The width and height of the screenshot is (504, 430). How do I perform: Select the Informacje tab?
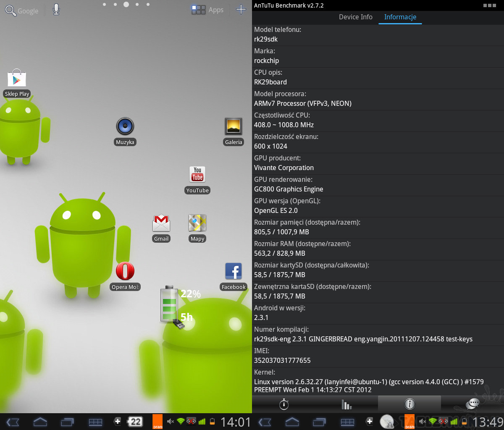pos(400,17)
